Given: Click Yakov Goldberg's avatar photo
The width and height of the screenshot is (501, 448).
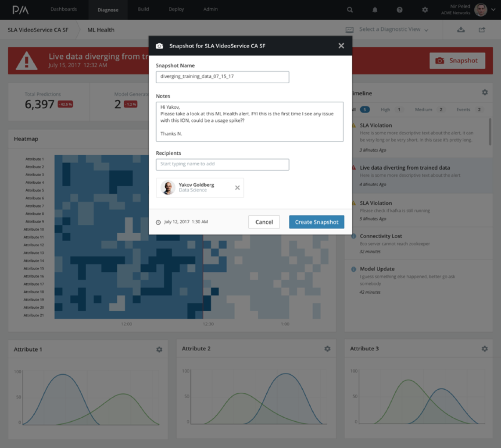Looking at the screenshot, I should tap(168, 188).
